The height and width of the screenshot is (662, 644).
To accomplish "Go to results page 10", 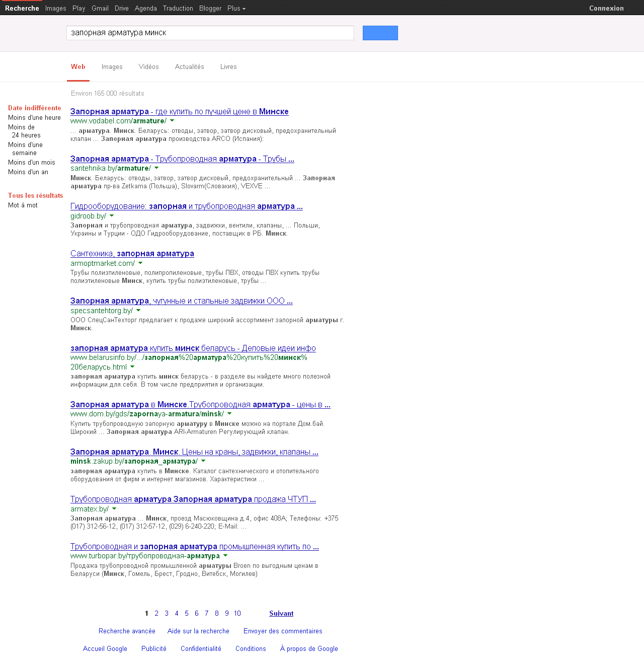I will [x=237, y=613].
